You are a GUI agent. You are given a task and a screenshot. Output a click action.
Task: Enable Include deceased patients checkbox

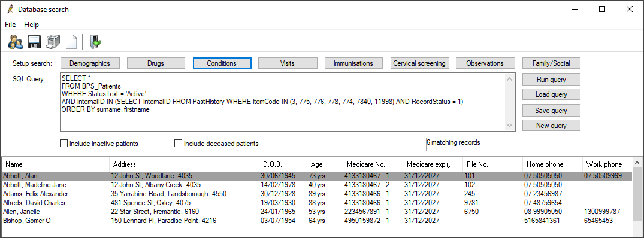point(178,144)
